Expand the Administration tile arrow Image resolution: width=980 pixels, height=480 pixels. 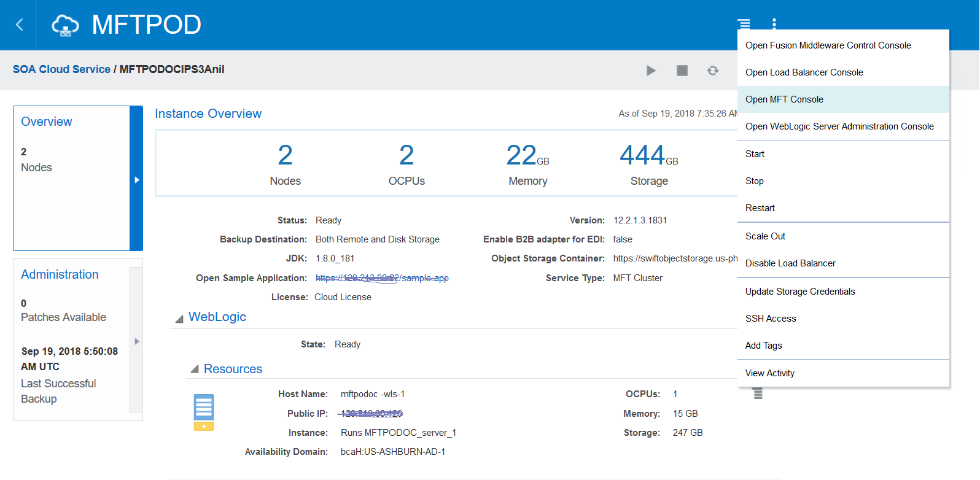click(137, 341)
